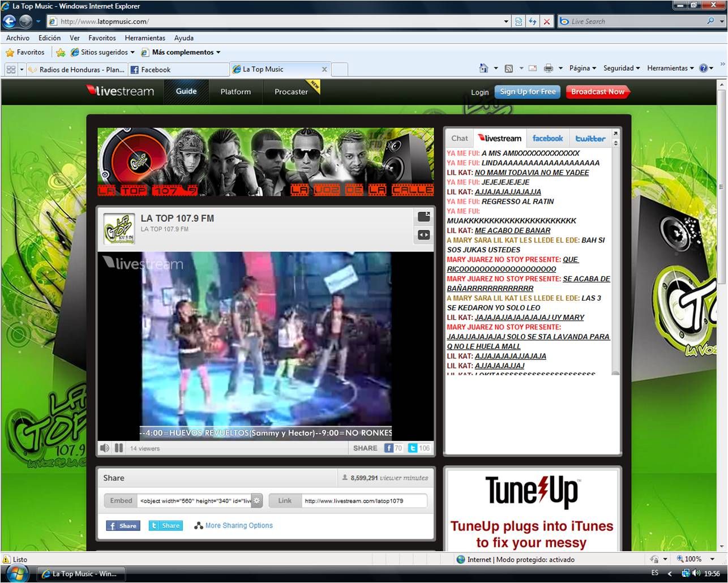The height and width of the screenshot is (583, 728).
Task: Open the Página dropdown menu
Action: pyautogui.click(x=583, y=68)
